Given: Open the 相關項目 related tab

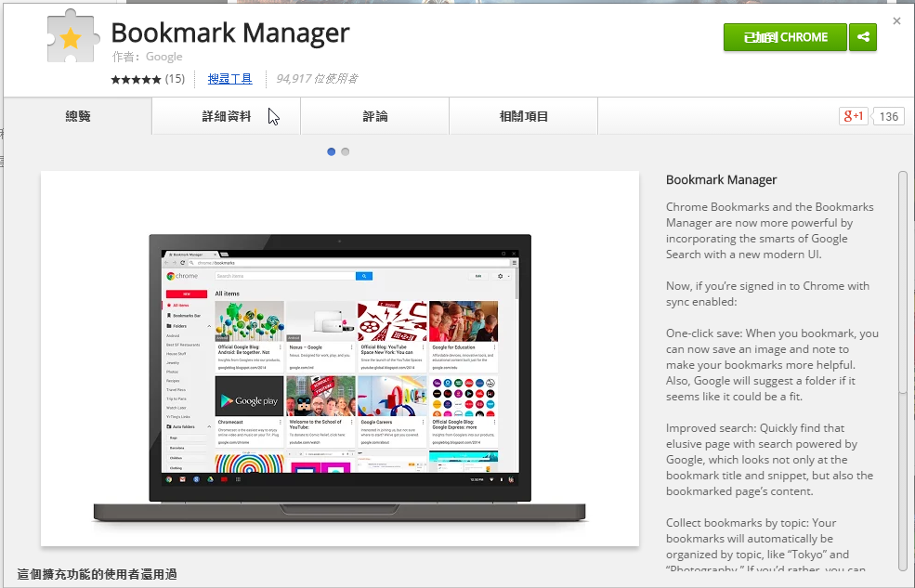Looking at the screenshot, I should point(523,116).
